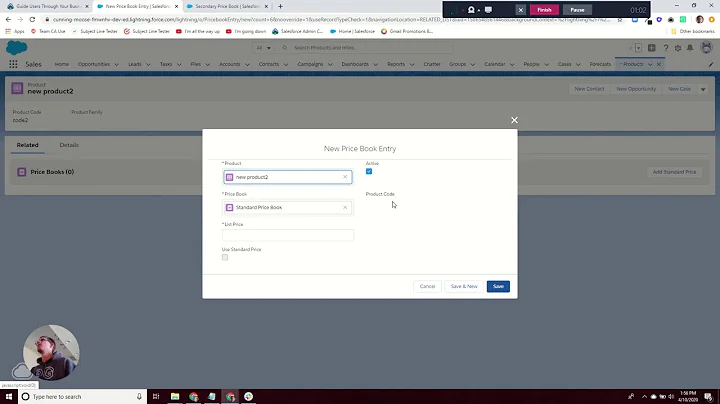This screenshot has width=720, height=404.
Task: Edit navigation bar pencil icon
Action: click(x=711, y=64)
